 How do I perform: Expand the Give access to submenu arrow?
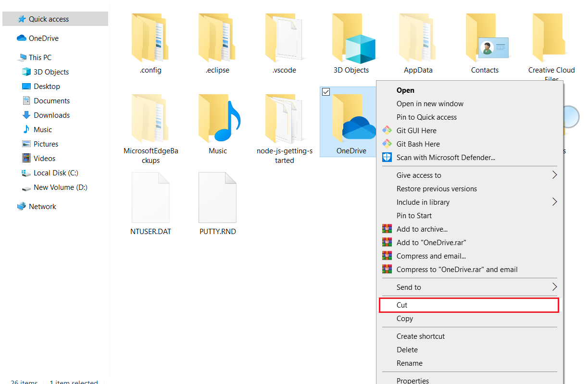click(554, 175)
